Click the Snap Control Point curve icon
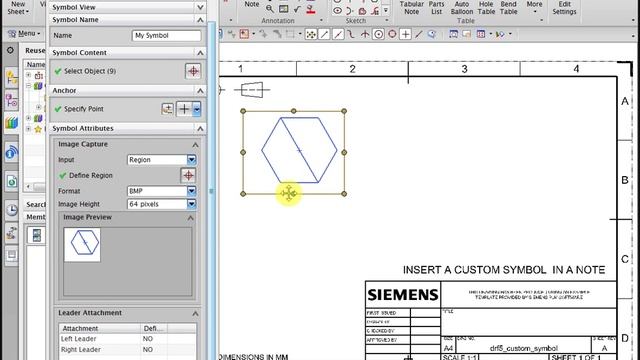The height and width of the screenshot is (360, 640). tap(351, 34)
